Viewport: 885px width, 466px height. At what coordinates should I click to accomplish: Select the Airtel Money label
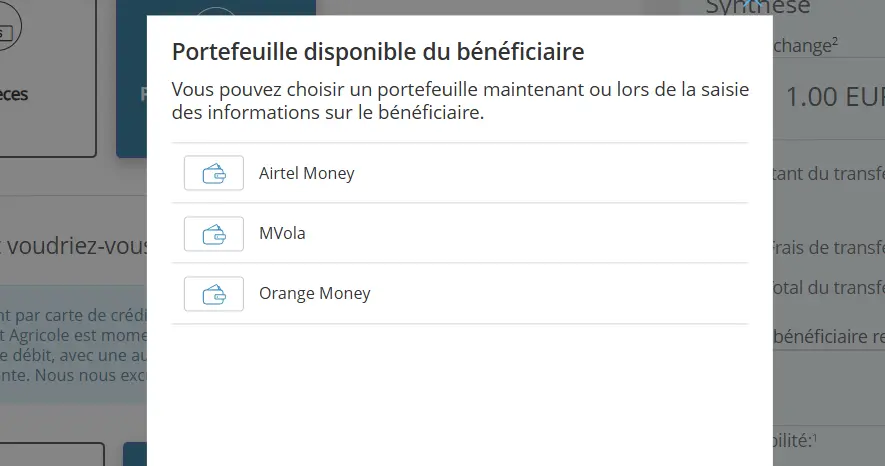(x=306, y=173)
